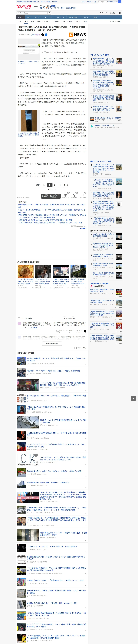Dismiss the 東京佐川急便事件 recommendation card
Viewport: 138px width, 644px height.
pyautogui.click(x=86, y=288)
